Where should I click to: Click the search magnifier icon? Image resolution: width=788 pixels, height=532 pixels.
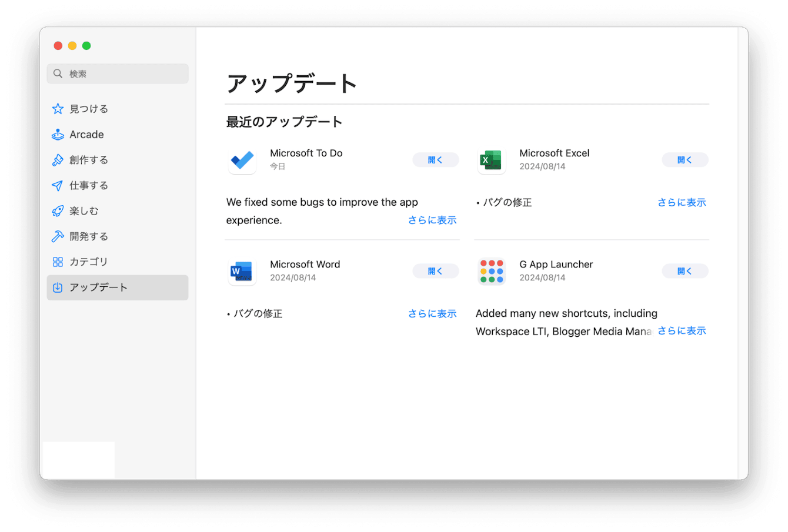58,73
